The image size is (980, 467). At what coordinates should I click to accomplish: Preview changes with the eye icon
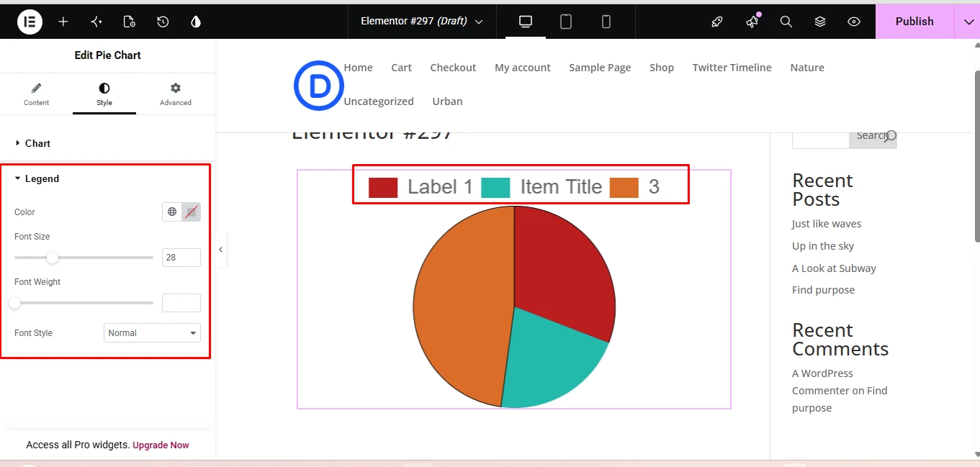[x=854, y=22]
